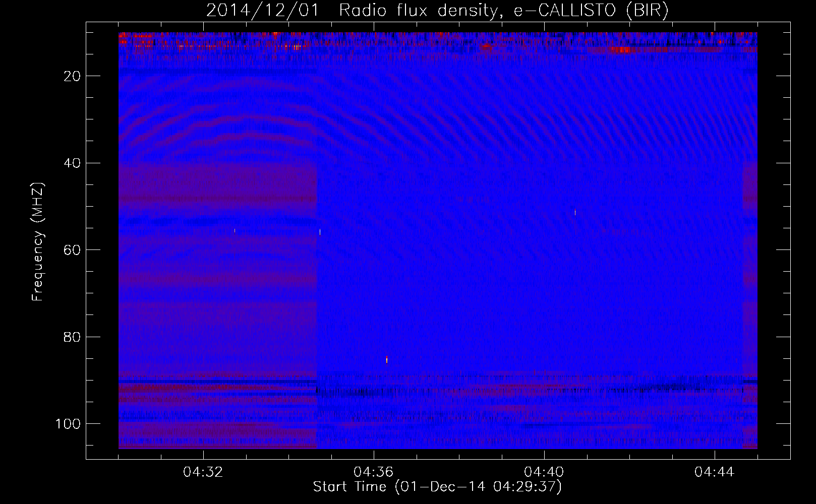Click the '60' frequency tick label

[73, 250]
